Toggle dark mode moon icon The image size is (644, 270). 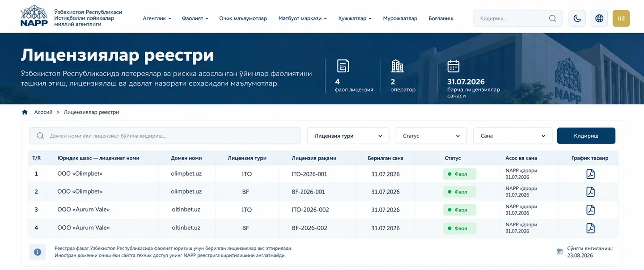coord(577,18)
